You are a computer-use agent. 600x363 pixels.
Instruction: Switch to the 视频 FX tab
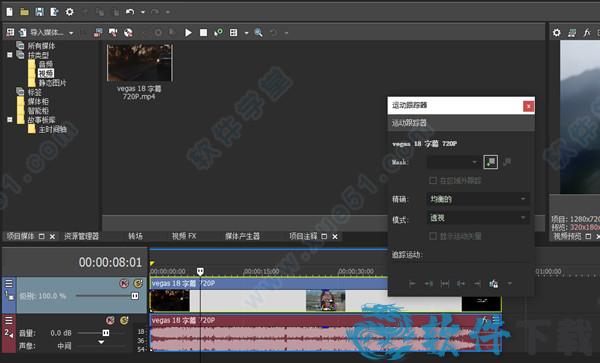pyautogui.click(x=184, y=236)
